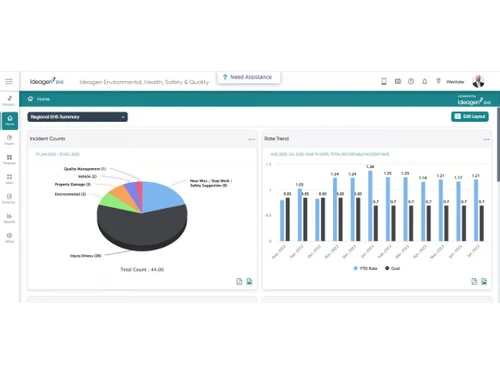Click the Sep-2022 YTD Rate bar labeled 1.03

tap(300, 215)
